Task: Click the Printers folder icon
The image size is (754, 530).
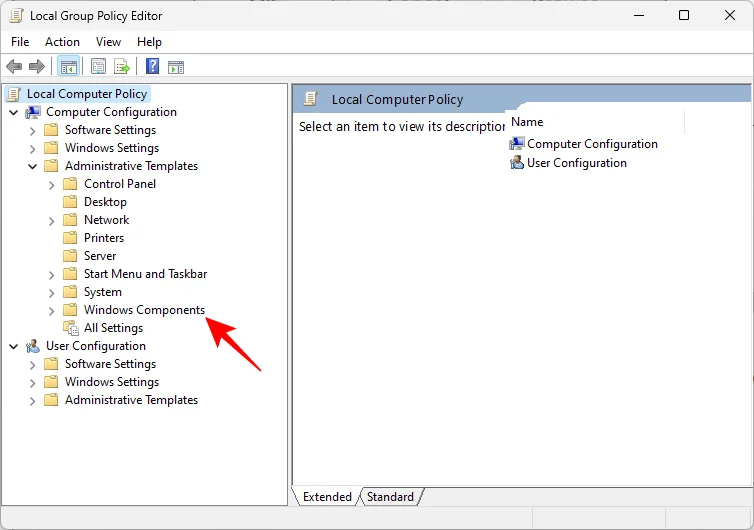Action: tap(70, 238)
